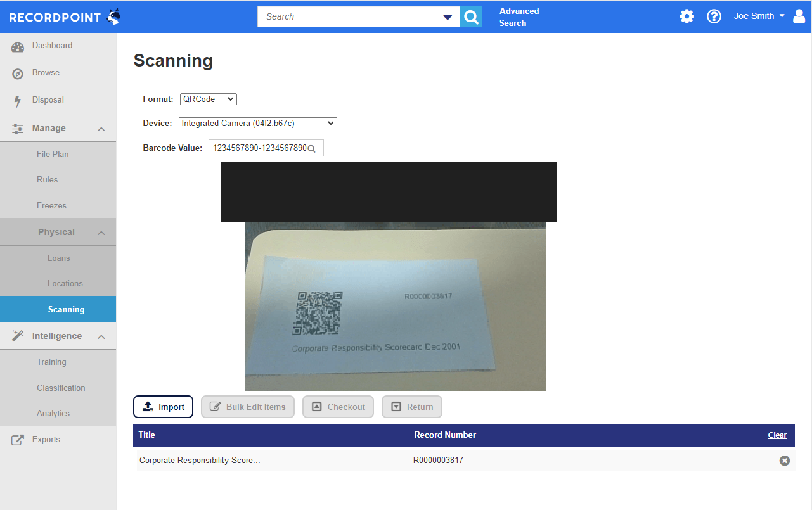Open Locations under Physical
The image size is (812, 510).
tap(65, 284)
